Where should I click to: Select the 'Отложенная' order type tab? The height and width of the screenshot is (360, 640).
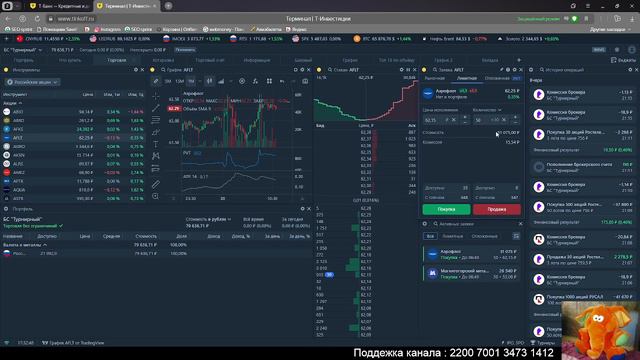pos(497,78)
